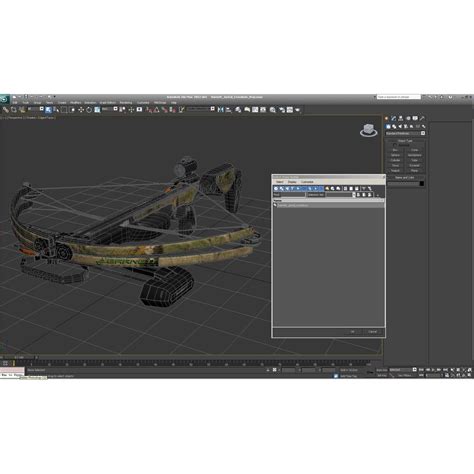Click Cancel in Select From Scene dialog

372,332
